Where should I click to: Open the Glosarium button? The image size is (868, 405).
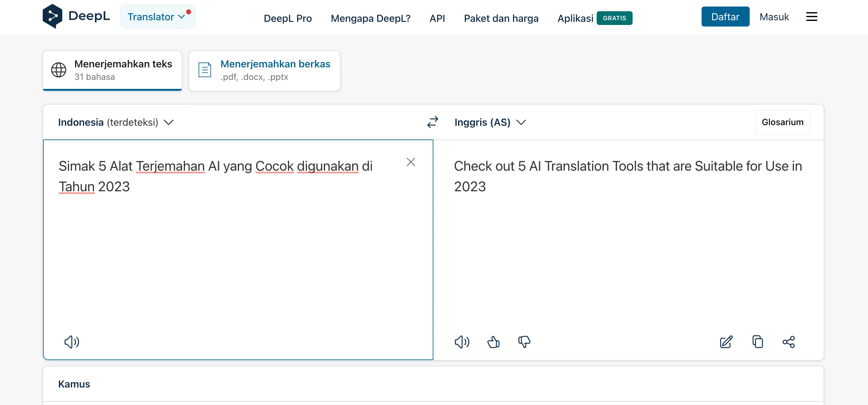(782, 122)
